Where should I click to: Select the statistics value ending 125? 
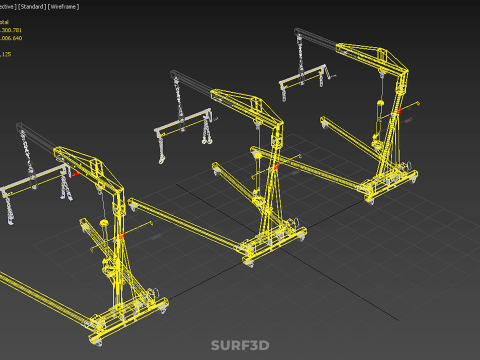coord(6,54)
